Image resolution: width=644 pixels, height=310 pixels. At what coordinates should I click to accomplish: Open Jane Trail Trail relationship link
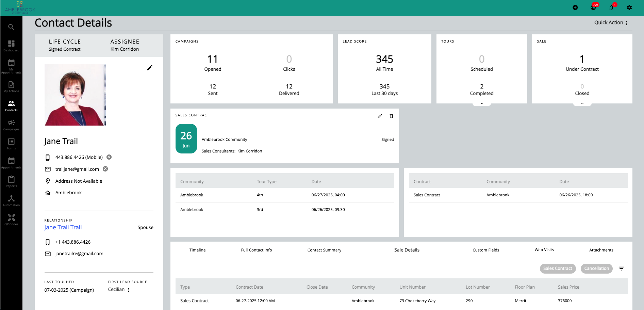[63, 227]
